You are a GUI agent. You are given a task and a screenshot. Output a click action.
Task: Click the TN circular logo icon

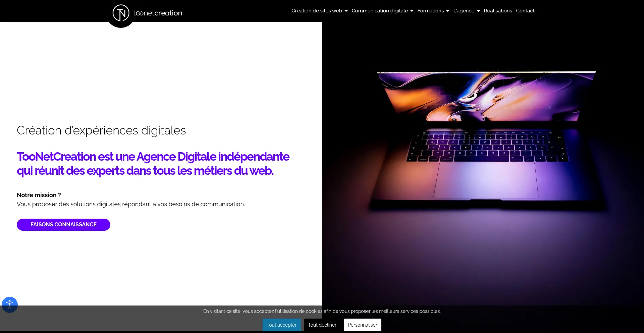click(121, 13)
